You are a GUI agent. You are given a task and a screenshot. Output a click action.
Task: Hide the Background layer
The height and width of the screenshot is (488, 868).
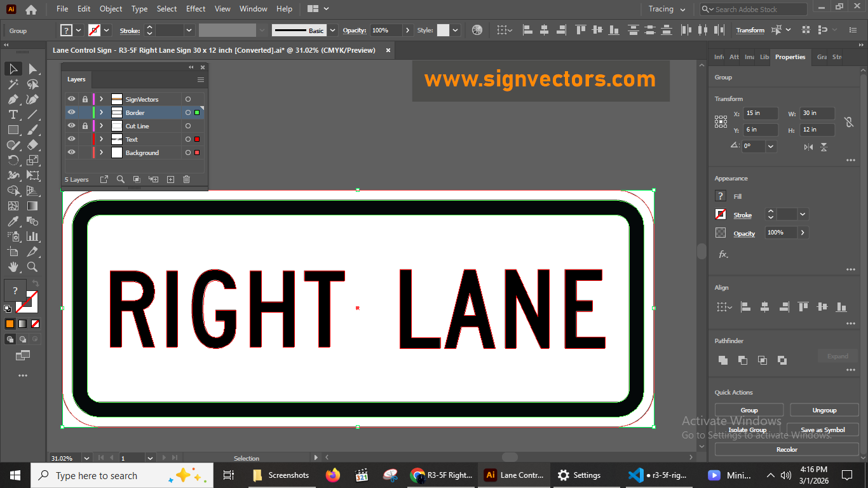coord(72,152)
